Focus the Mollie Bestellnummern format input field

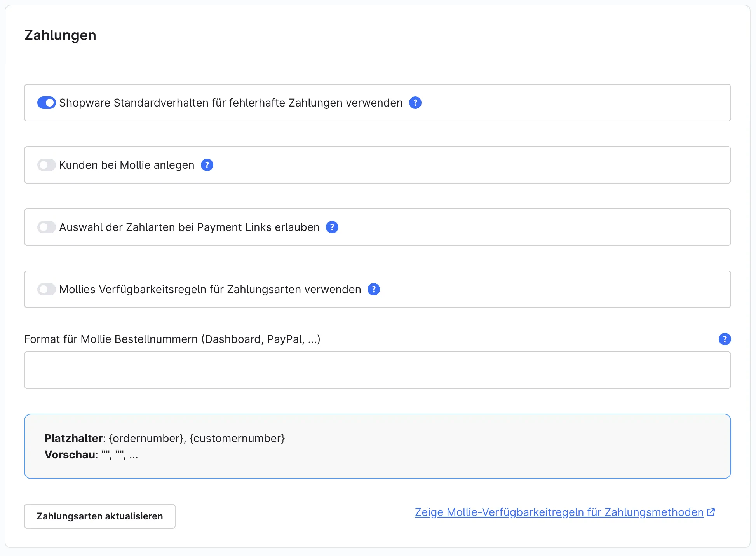coord(378,370)
